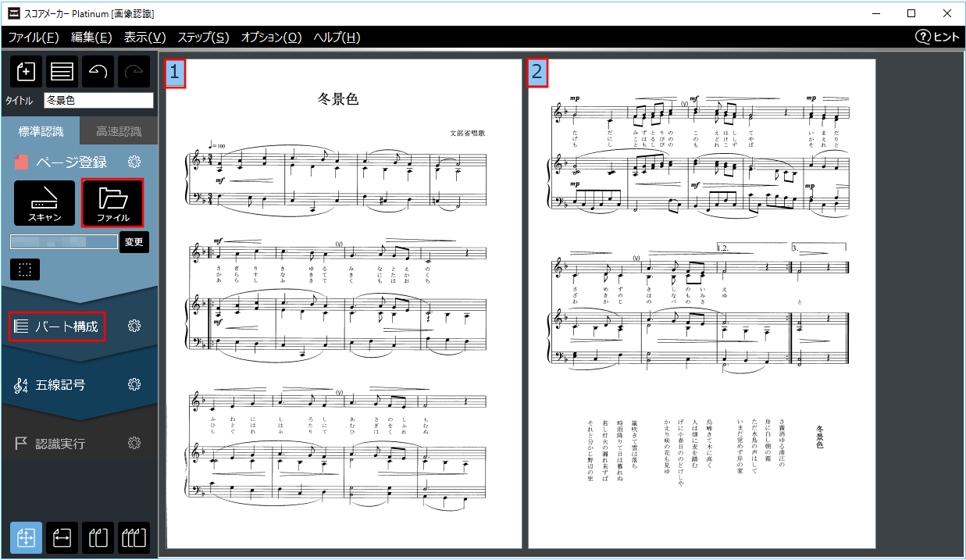Open settings gear beside ページ登録
The image size is (966, 560).
point(134,162)
